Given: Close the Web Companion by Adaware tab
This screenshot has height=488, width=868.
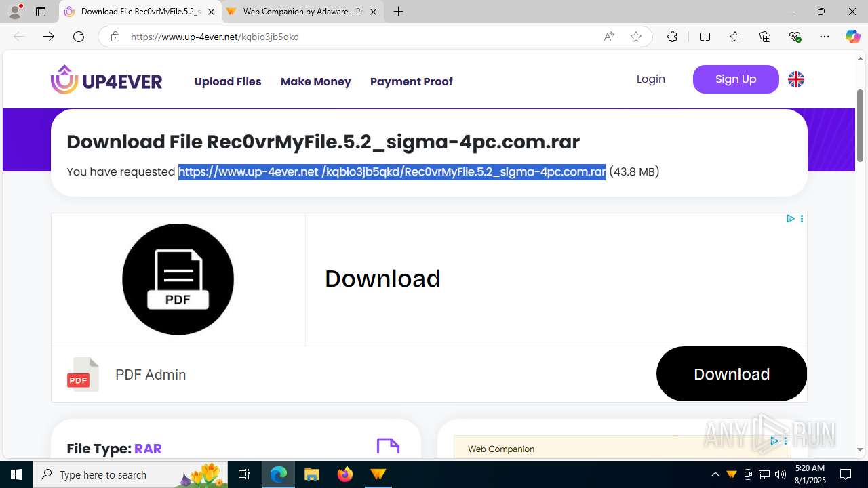Looking at the screenshot, I should click(373, 12).
